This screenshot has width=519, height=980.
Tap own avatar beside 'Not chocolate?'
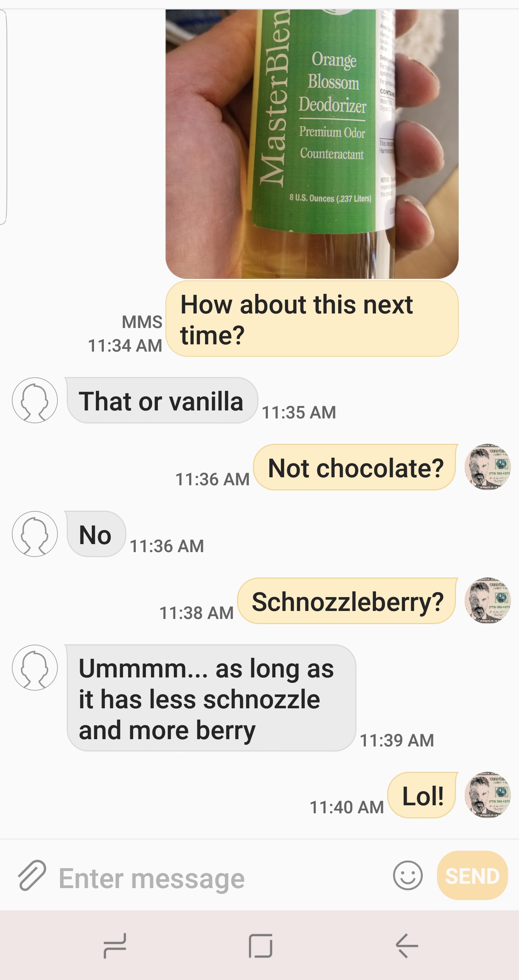[488, 467]
